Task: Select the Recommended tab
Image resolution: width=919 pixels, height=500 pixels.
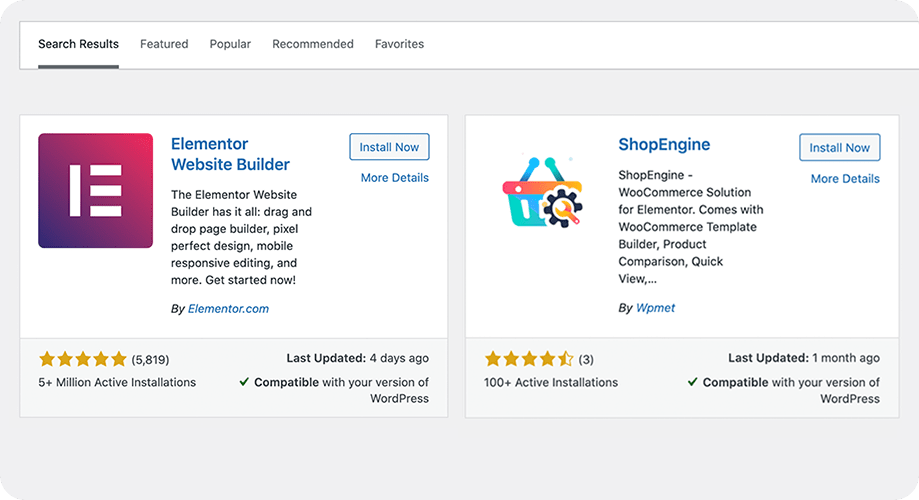Action: [313, 44]
